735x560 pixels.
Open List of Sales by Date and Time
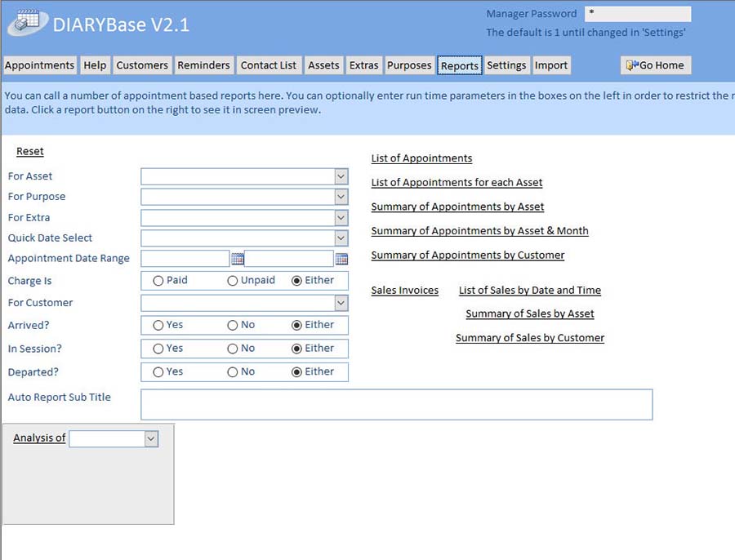tap(530, 291)
